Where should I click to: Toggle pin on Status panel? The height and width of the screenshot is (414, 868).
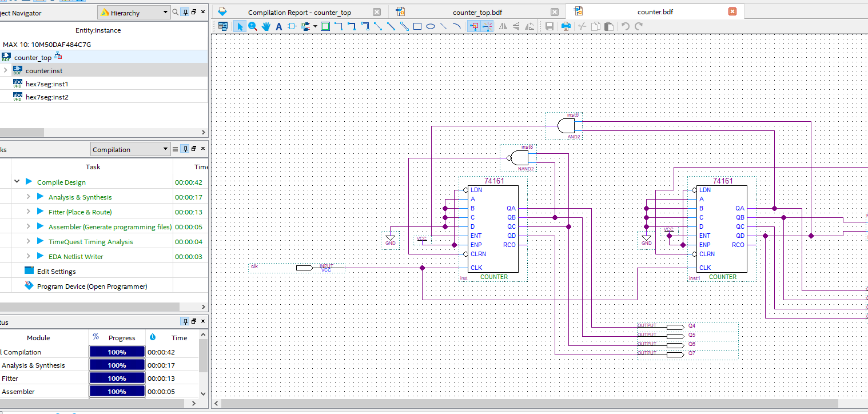tap(185, 321)
